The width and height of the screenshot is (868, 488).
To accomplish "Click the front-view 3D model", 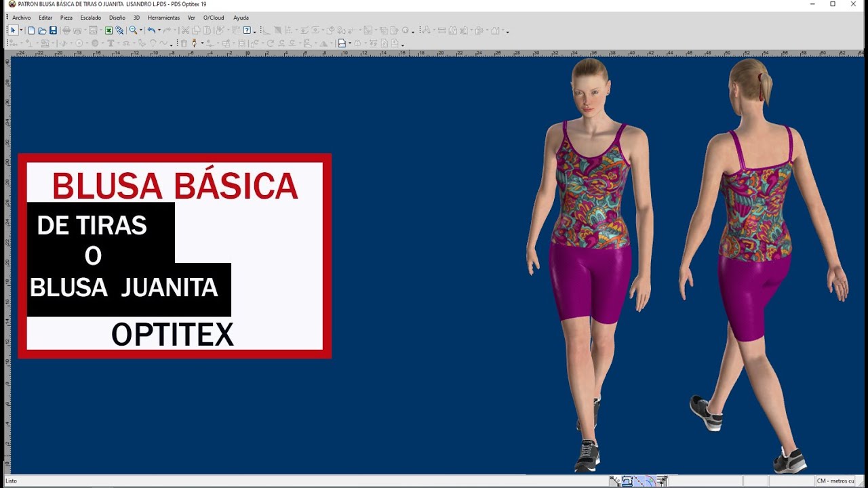I will point(590,264).
